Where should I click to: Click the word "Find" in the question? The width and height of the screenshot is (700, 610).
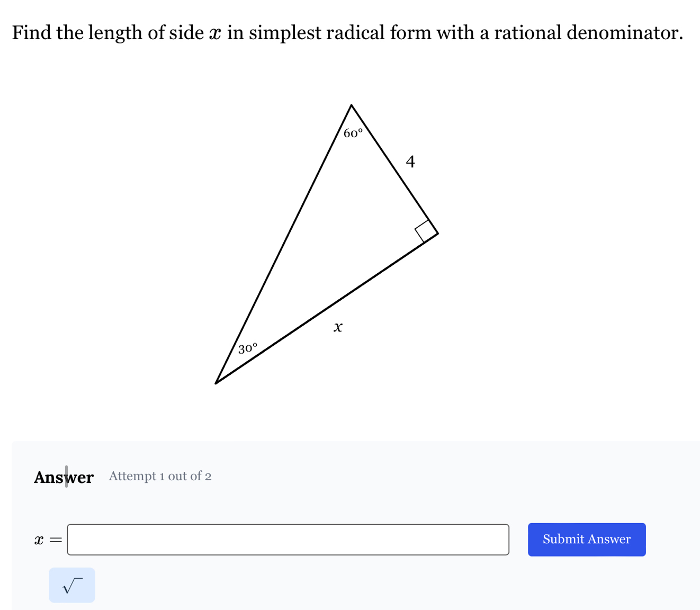(x=32, y=33)
